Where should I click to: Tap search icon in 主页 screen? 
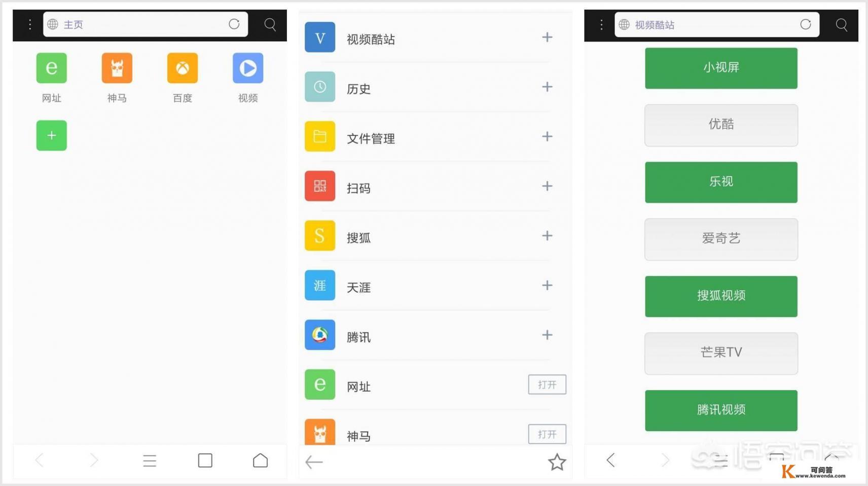pos(270,24)
